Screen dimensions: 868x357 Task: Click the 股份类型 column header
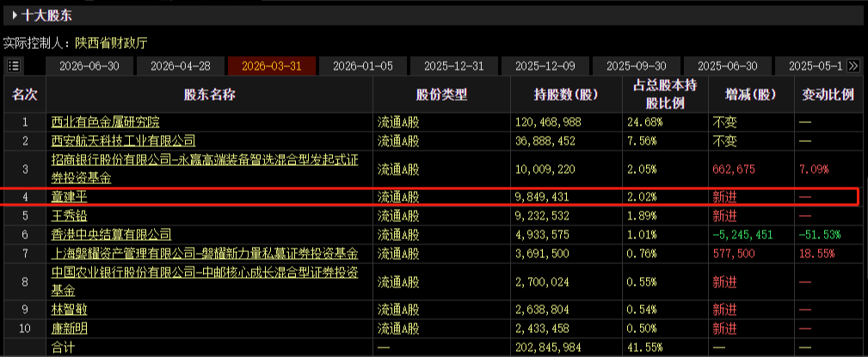(x=442, y=95)
